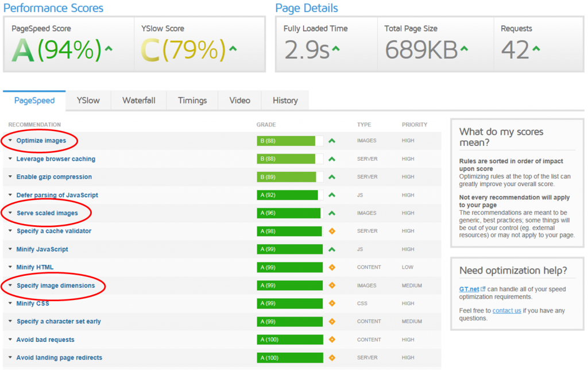Screen dimensions: 588x370
Task: Open Specify image dimensions recommendation
Action: [56, 286]
